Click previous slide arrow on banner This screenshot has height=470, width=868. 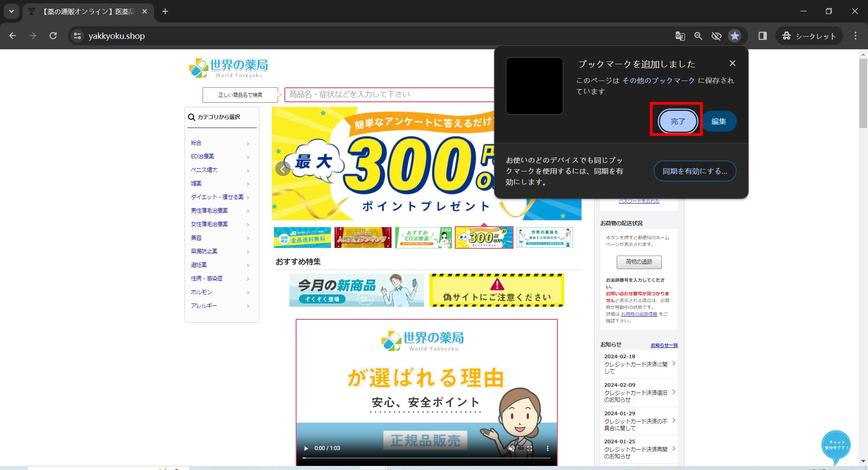[x=283, y=169]
